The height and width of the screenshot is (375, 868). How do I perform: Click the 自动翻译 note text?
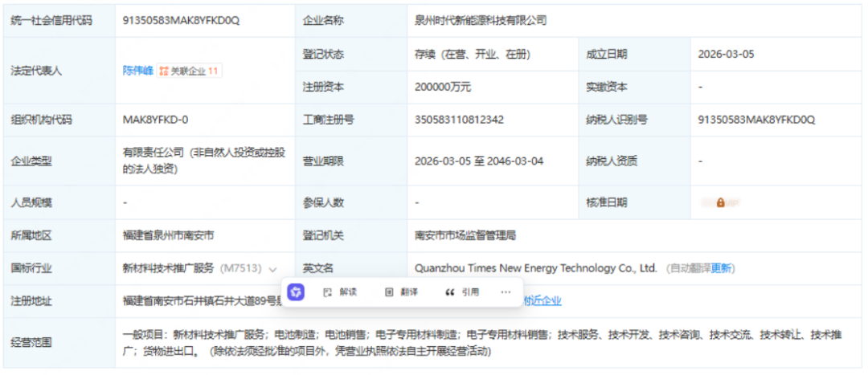tap(690, 268)
